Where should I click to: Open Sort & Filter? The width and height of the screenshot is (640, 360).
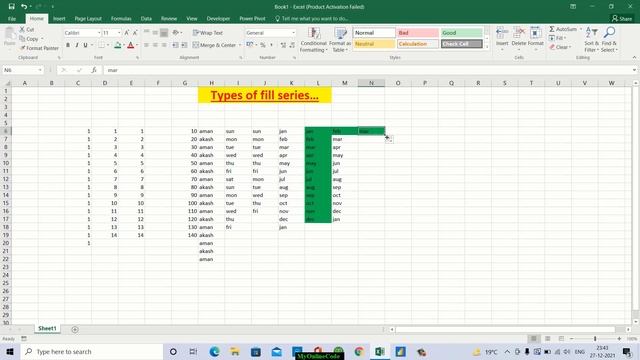(x=591, y=40)
